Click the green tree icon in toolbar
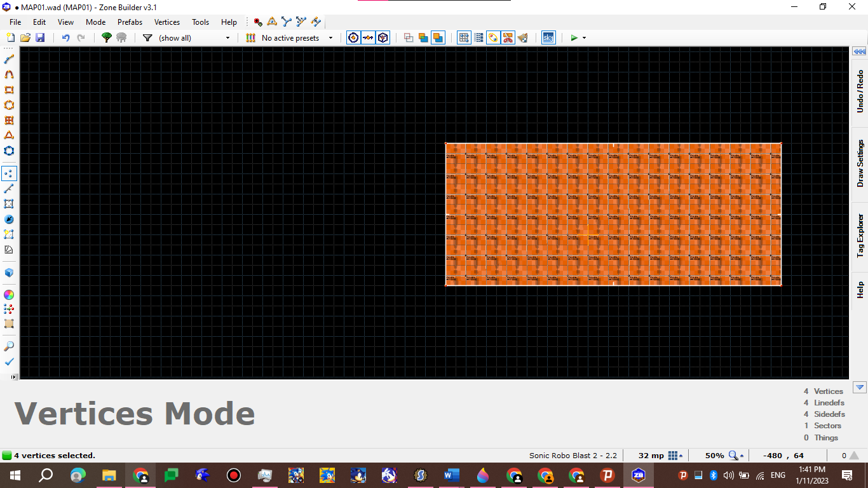 click(x=107, y=38)
